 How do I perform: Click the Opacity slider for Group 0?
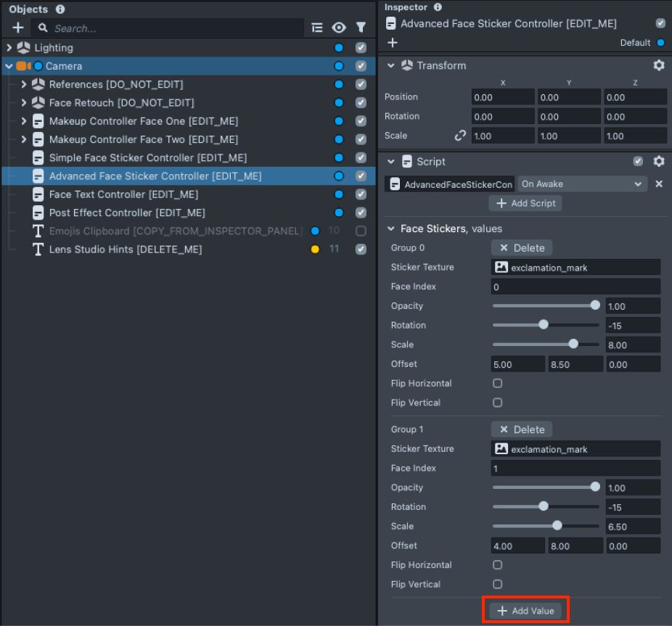click(x=544, y=305)
